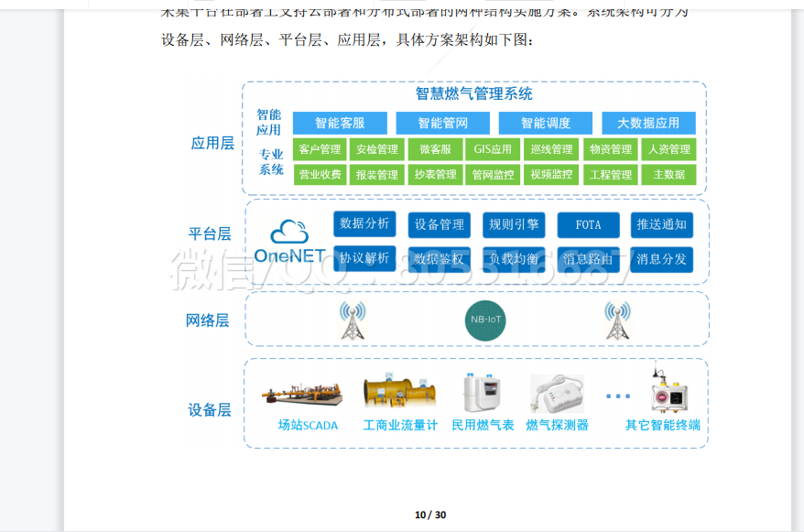This screenshot has height=532, width=804.
Task: Click the 民用燃气表 gas meter picture
Action: click(x=482, y=393)
